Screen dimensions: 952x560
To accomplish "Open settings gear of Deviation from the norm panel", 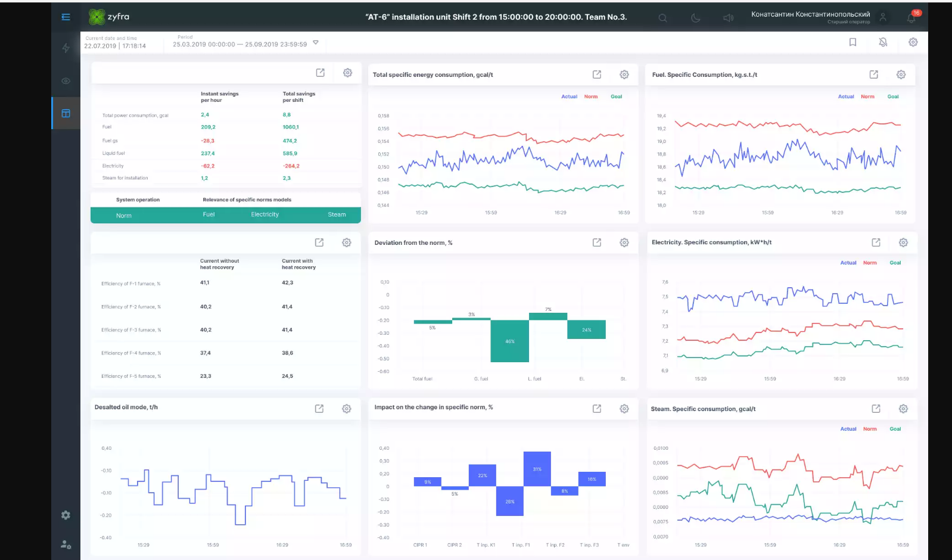I will [624, 242].
